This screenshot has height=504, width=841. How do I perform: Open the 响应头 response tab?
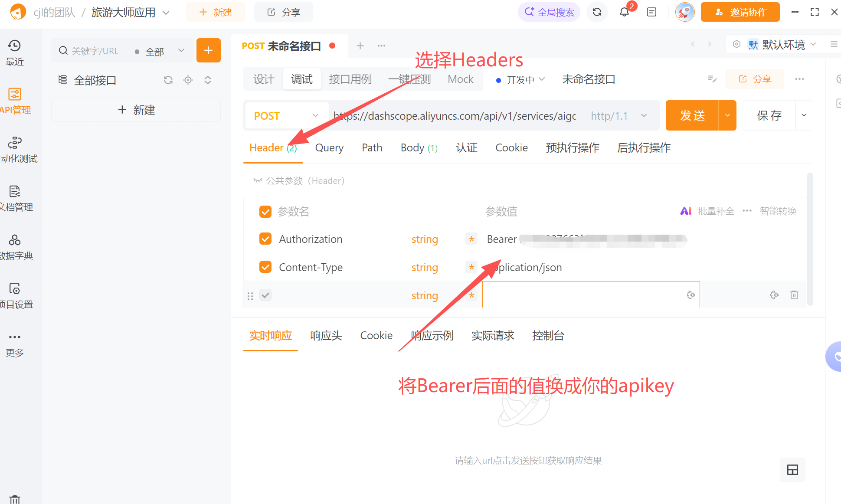326,336
